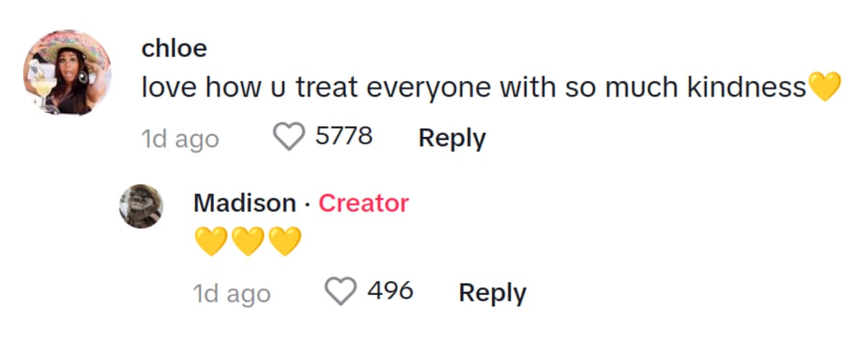Click the pink Creator badge
Viewport: 868px width, 337px height.
click(363, 203)
